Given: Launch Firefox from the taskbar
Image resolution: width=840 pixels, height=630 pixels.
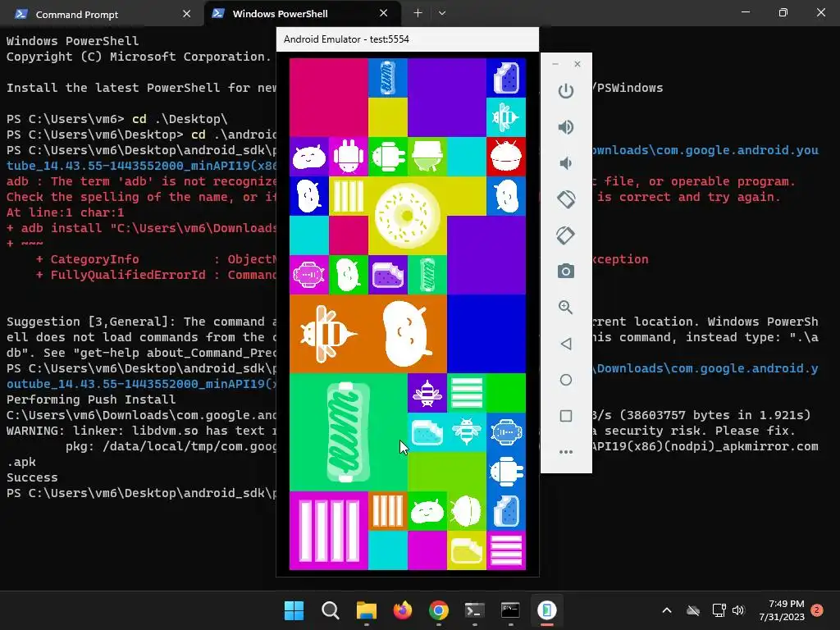Looking at the screenshot, I should [x=402, y=610].
